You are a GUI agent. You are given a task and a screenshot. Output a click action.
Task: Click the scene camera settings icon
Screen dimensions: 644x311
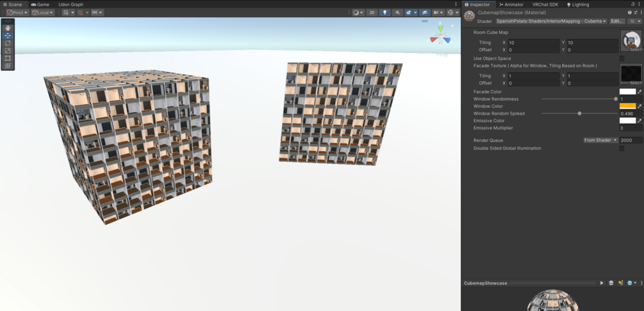tap(435, 13)
